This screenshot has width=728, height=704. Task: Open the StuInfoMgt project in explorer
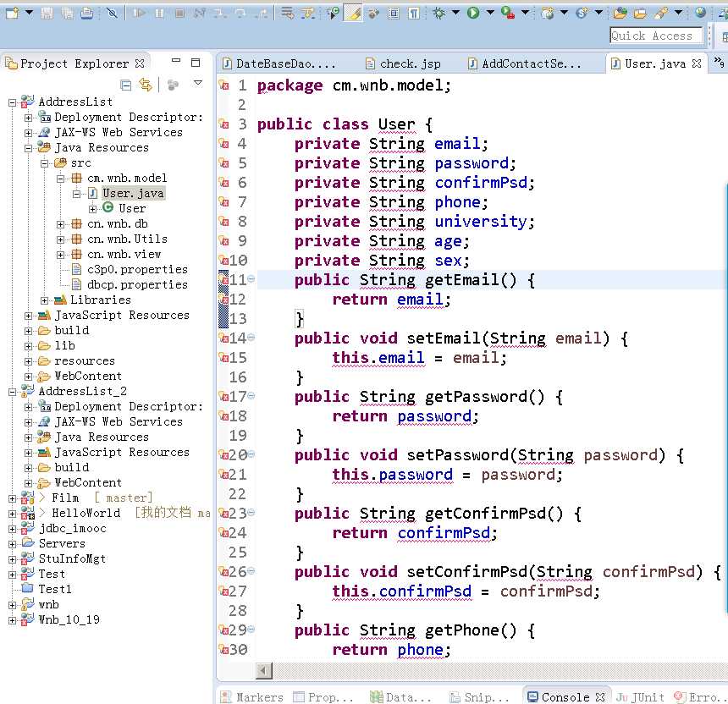[71, 559]
